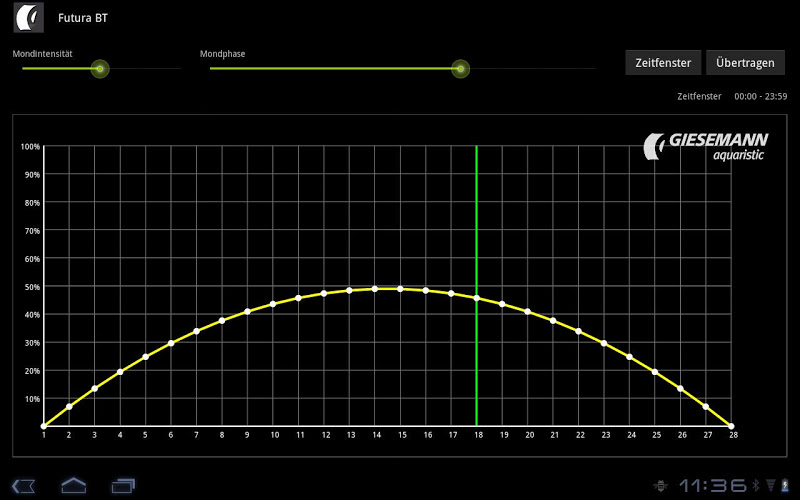Click the Mondintensität slider handle
This screenshot has width=800, height=500.
tap(100, 69)
